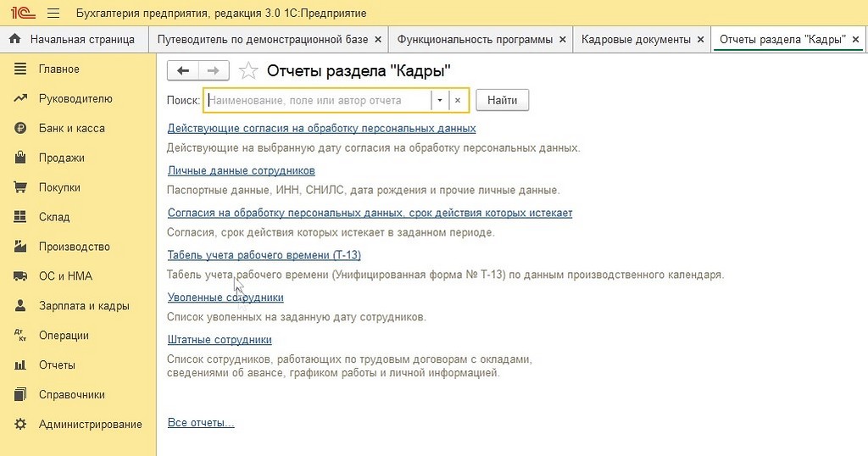
Task: Close the Функциональность программы tab
Action: (563, 39)
